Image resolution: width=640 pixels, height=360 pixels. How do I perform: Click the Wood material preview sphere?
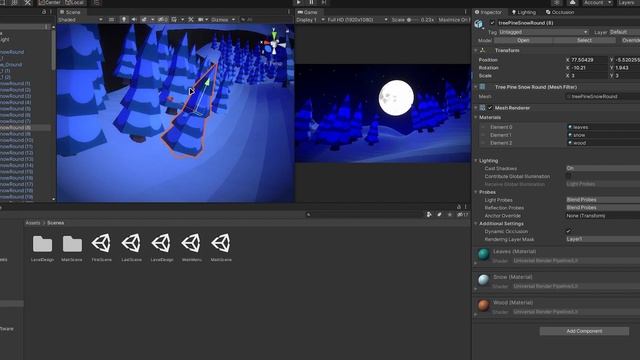pyautogui.click(x=483, y=305)
